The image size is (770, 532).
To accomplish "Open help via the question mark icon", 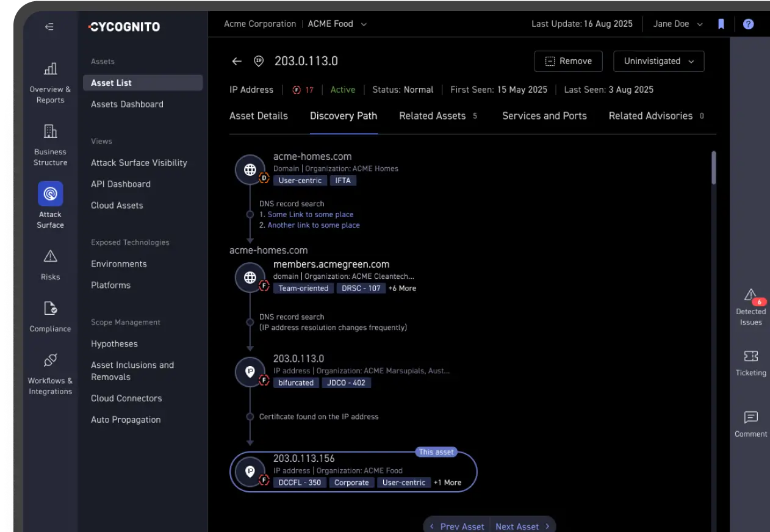I will click(x=749, y=24).
